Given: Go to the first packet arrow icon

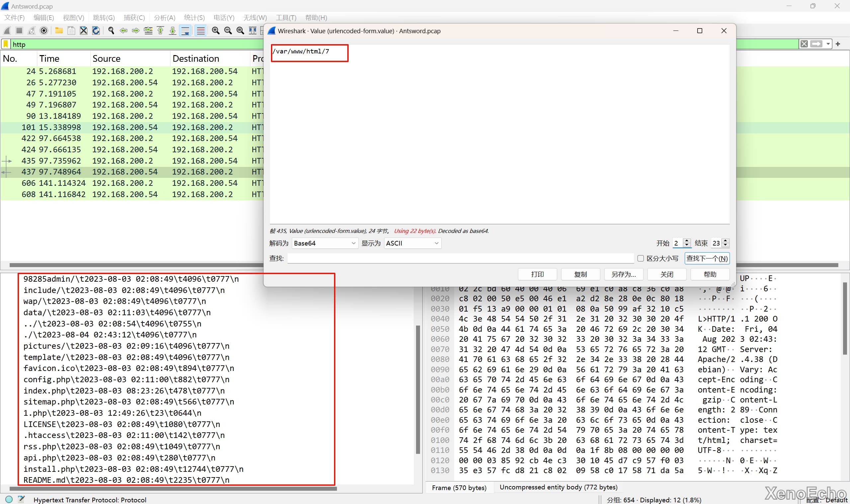Looking at the screenshot, I should point(160,31).
